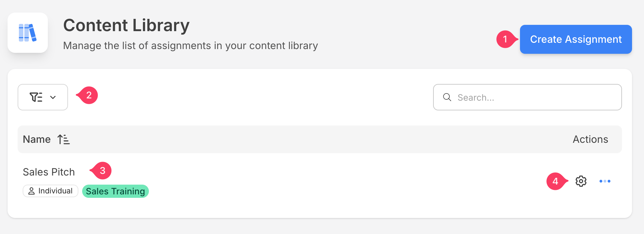
Task: Click the Name column header
Action: click(37, 139)
